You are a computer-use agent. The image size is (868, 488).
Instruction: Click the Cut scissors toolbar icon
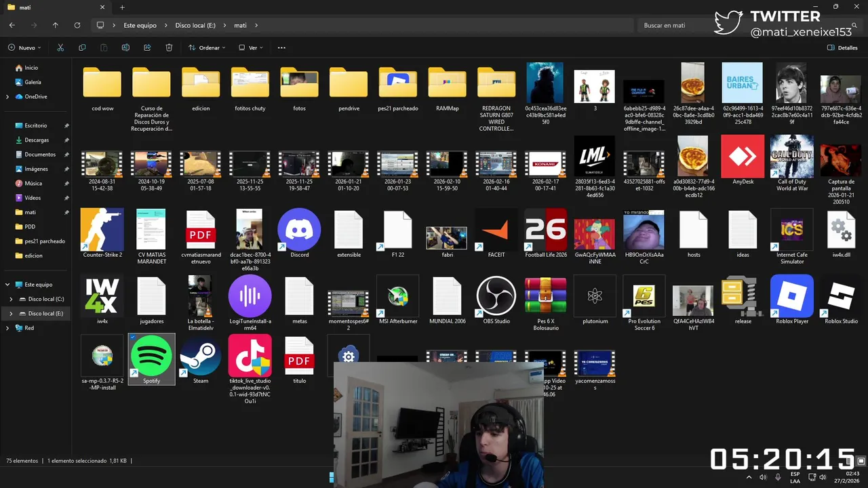pos(60,47)
